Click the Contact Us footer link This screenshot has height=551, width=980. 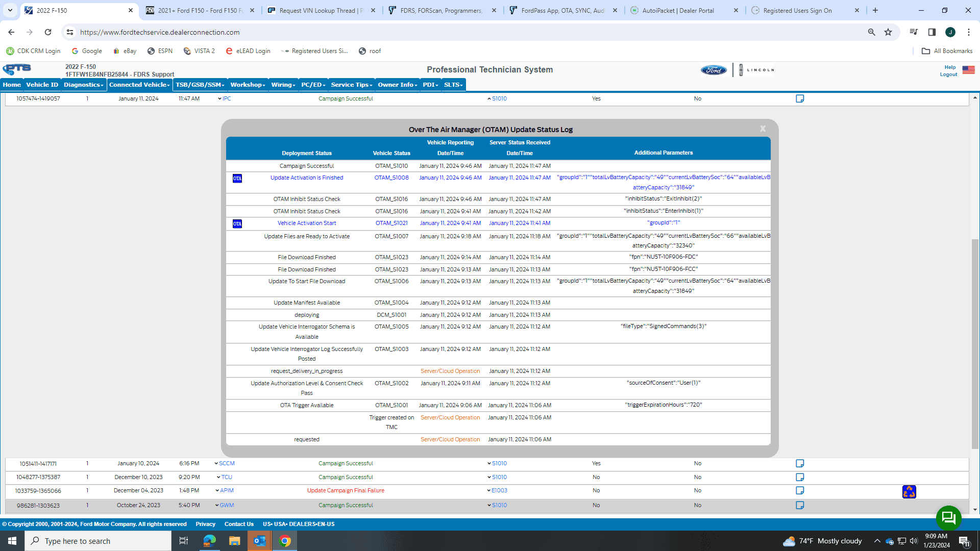[239, 524]
